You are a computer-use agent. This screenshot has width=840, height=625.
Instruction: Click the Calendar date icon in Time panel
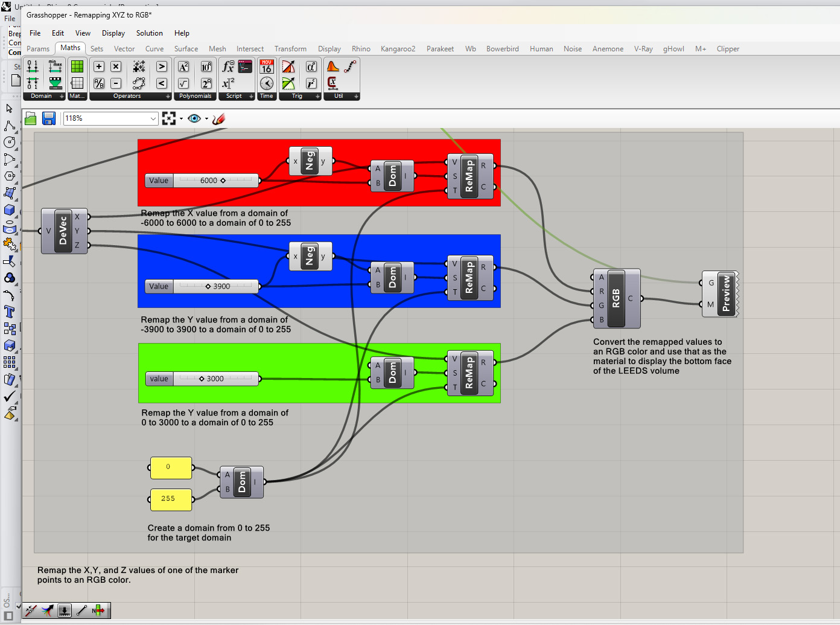266,67
